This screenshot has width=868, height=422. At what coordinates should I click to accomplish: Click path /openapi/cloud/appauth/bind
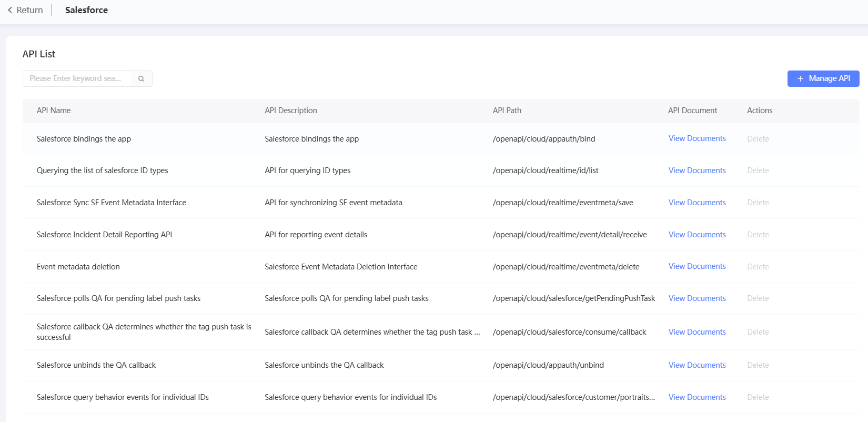(544, 139)
